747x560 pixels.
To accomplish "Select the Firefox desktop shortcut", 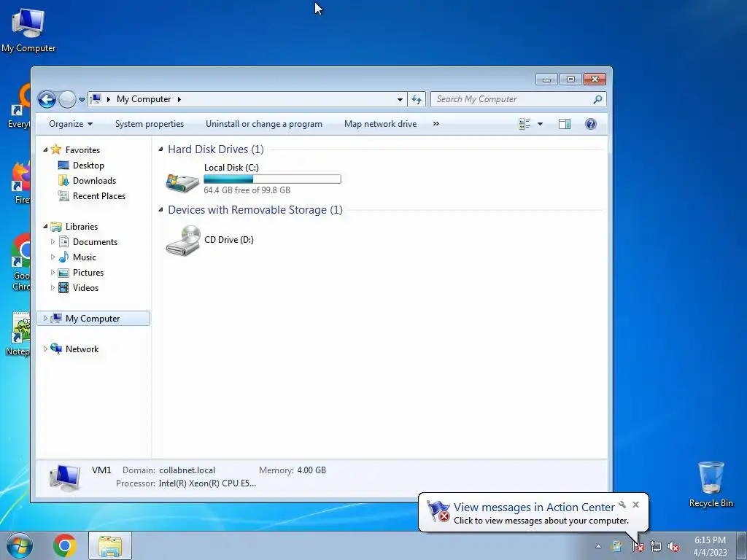I will tap(20, 183).
